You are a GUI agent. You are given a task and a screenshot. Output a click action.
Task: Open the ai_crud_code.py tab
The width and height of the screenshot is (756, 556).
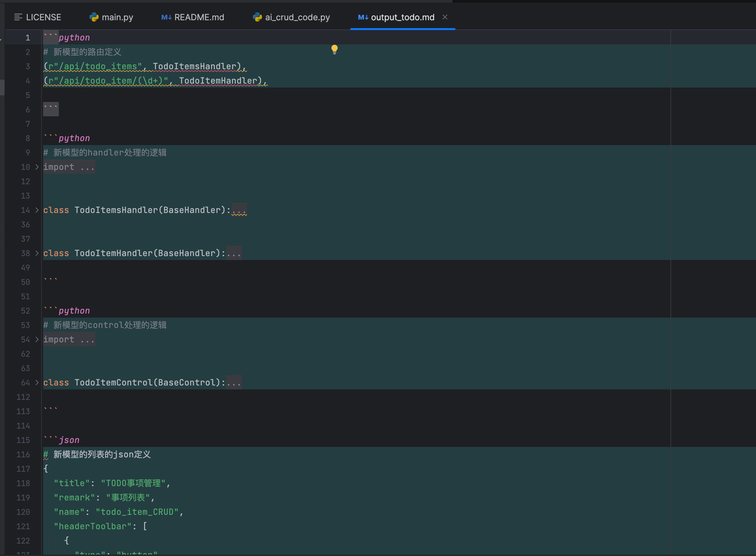[x=297, y=17]
